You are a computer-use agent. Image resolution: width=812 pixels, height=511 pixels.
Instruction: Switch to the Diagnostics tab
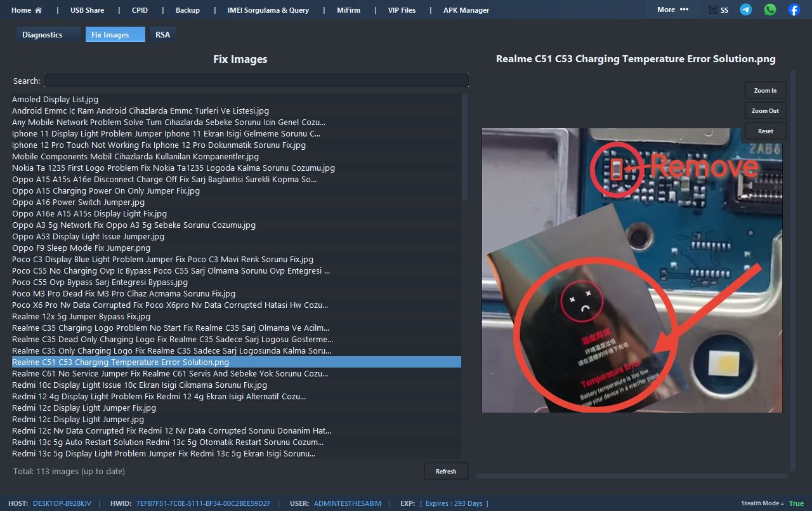point(43,35)
